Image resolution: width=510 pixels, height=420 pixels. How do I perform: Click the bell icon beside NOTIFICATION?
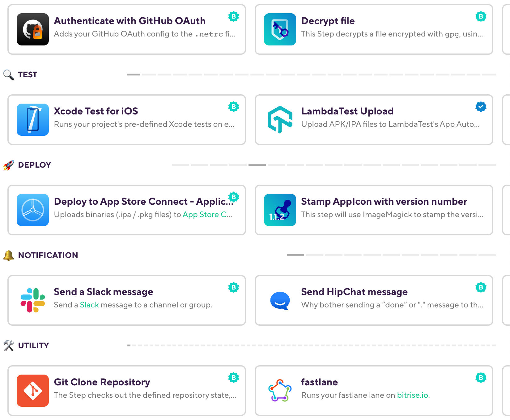tap(9, 255)
